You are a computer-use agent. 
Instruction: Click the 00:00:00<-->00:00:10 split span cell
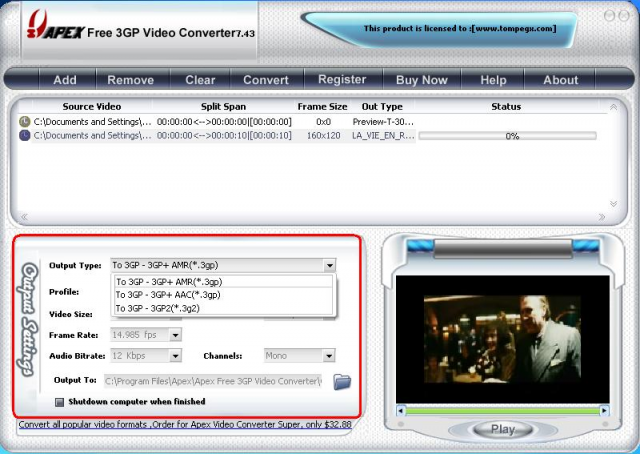(224, 136)
